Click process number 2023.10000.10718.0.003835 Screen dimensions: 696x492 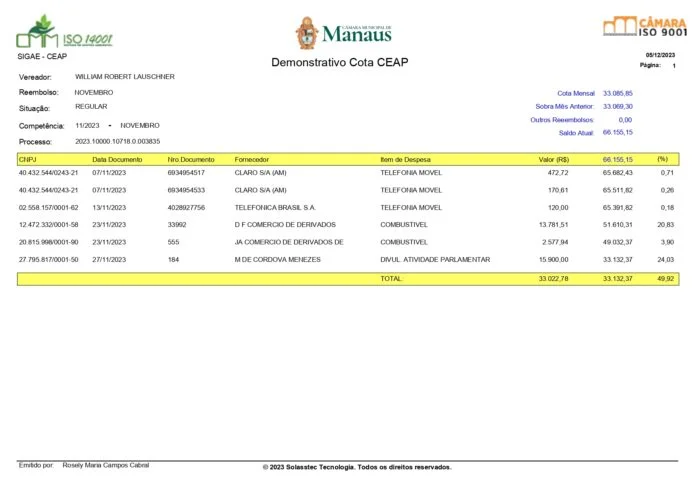click(118, 142)
